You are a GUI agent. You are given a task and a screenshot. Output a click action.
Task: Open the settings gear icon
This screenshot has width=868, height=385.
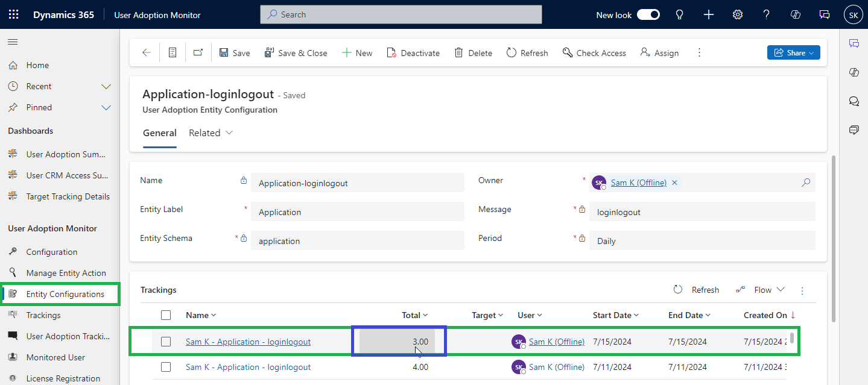[x=737, y=14]
